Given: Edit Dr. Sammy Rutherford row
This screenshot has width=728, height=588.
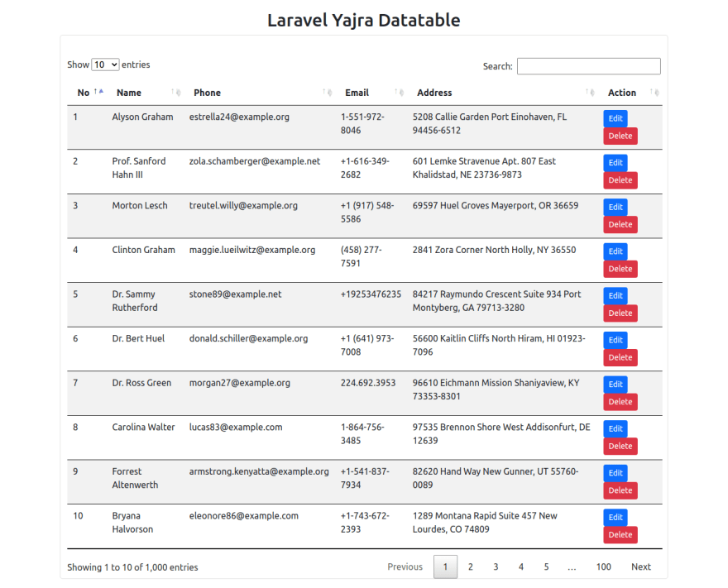Looking at the screenshot, I should tap(615, 295).
